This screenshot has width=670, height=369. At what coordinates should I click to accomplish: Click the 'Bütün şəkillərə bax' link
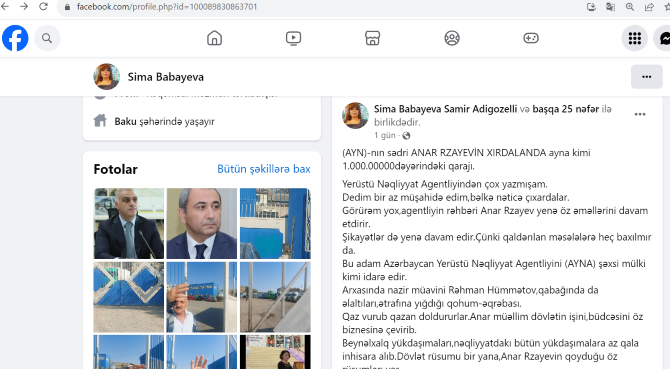click(264, 169)
